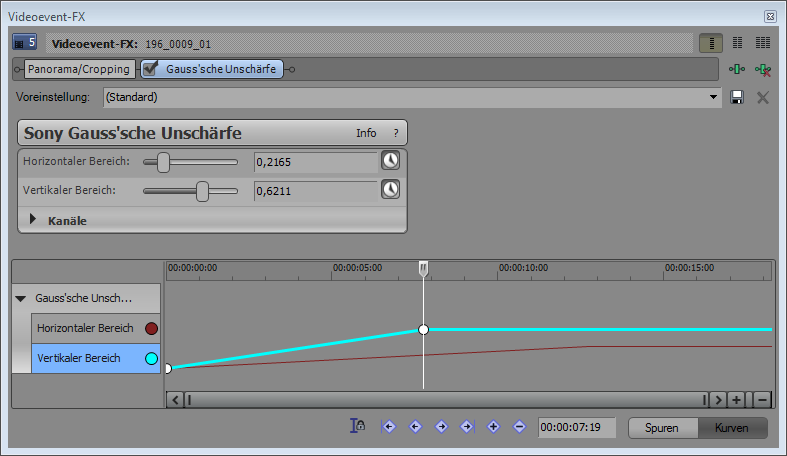Delete the keyframe with minus diamond
Viewport: 787px width, 456px height.
pos(519,427)
